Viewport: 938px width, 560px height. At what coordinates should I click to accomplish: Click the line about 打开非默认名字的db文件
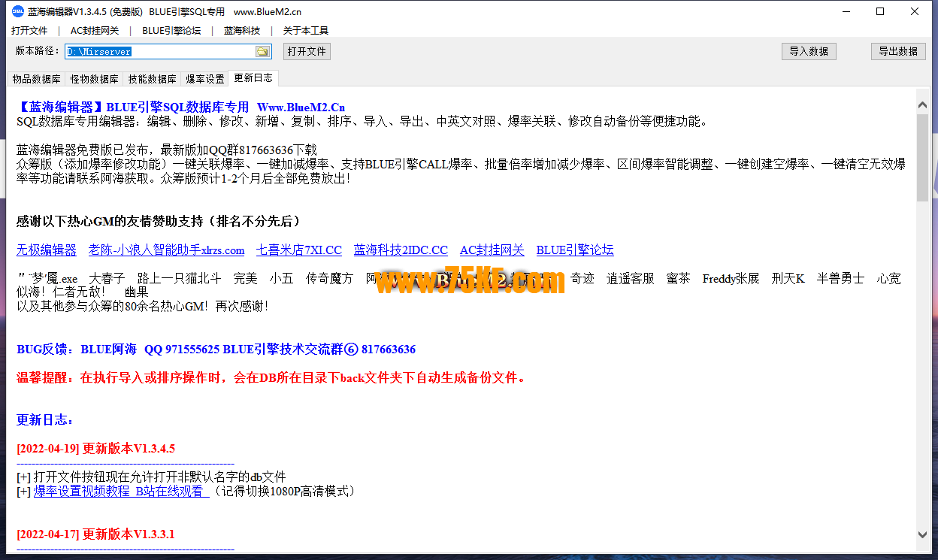pyautogui.click(x=151, y=477)
